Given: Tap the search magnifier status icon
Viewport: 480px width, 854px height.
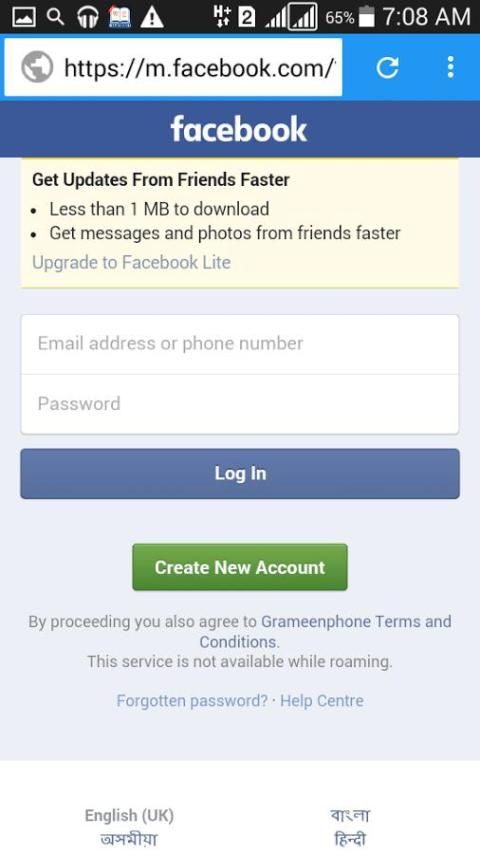Looking at the screenshot, I should [56, 17].
